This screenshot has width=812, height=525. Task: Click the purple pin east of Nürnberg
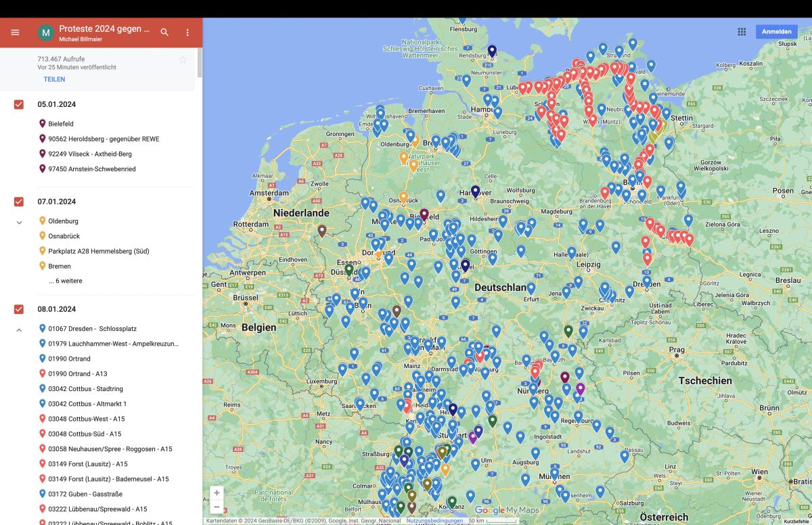580,389
